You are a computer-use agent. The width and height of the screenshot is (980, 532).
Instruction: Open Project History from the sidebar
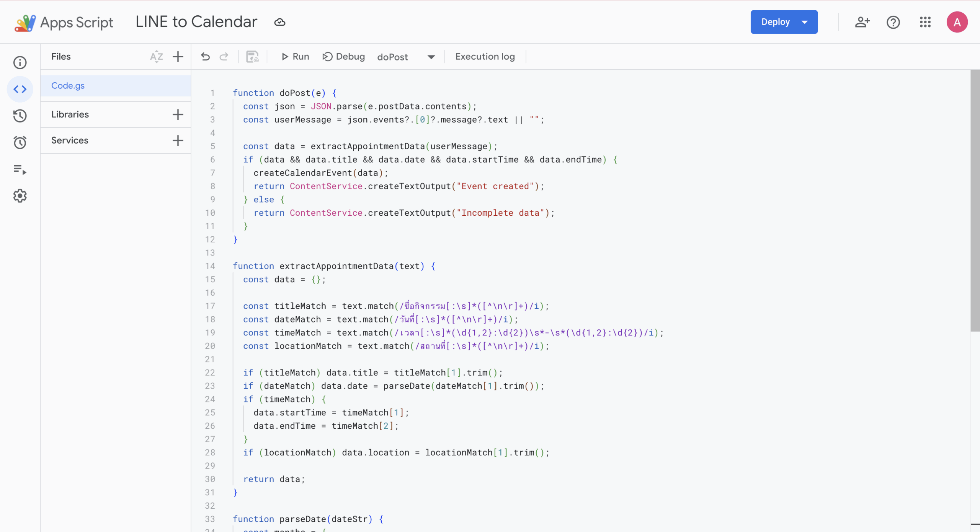(20, 116)
